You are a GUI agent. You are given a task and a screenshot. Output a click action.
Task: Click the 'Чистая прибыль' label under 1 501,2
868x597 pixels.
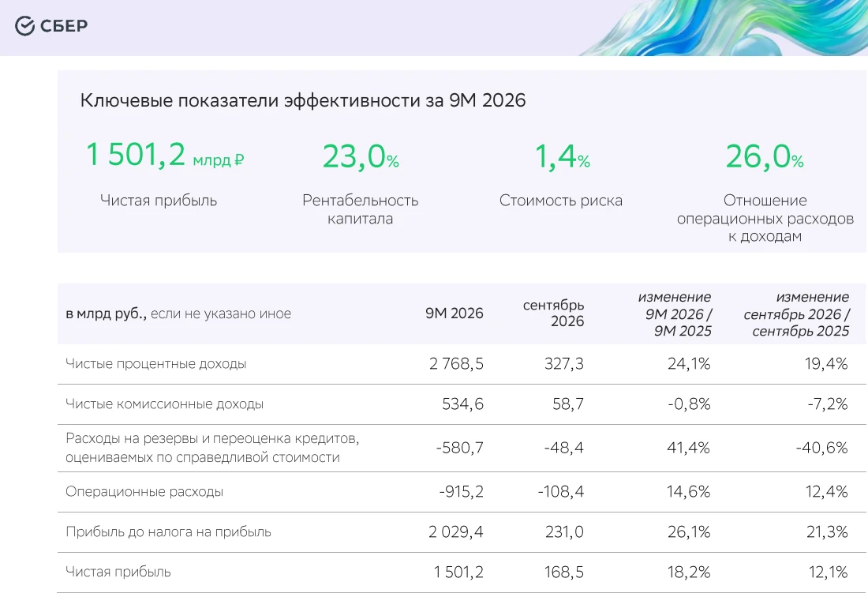[x=159, y=200]
